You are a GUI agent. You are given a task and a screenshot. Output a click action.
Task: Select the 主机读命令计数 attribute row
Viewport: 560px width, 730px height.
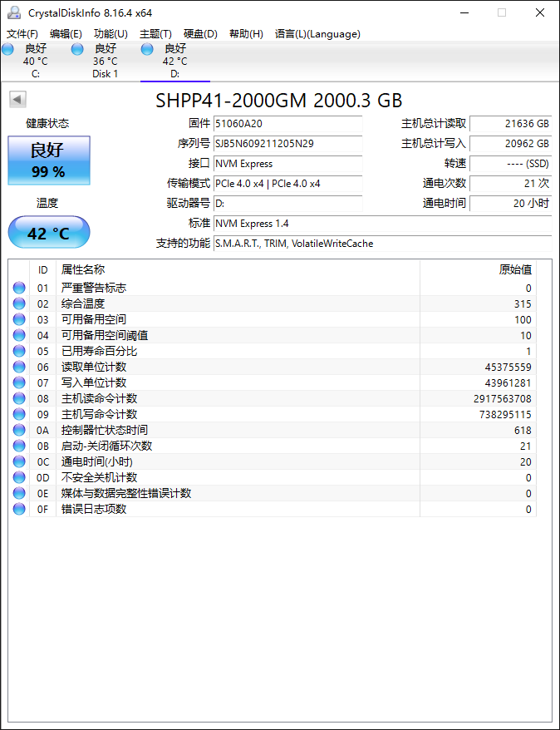click(x=273, y=399)
